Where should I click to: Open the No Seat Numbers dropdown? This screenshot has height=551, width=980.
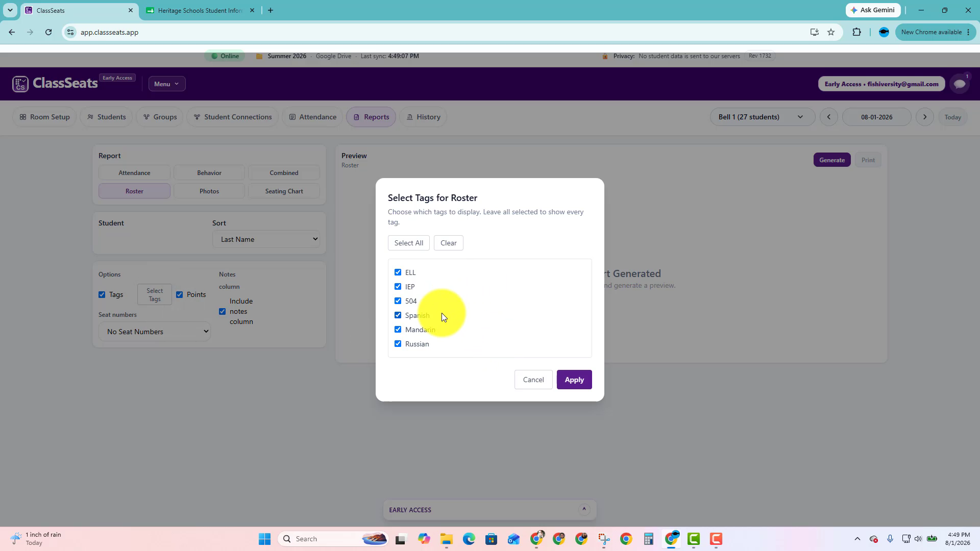click(155, 332)
